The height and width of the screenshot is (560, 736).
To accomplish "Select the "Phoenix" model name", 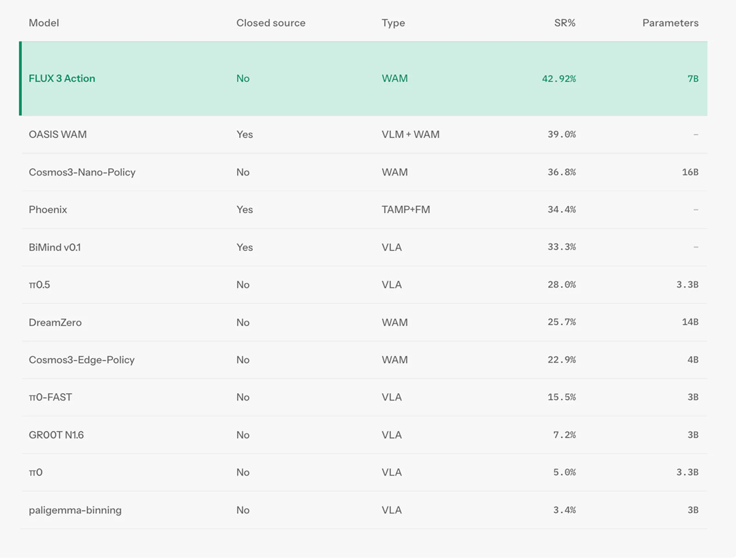I will coord(48,210).
